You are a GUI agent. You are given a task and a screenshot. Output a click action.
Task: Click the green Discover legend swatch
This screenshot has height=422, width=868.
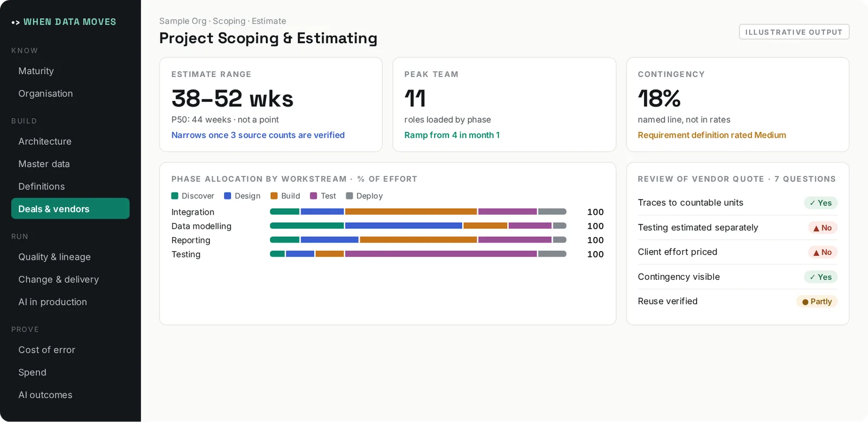point(175,196)
